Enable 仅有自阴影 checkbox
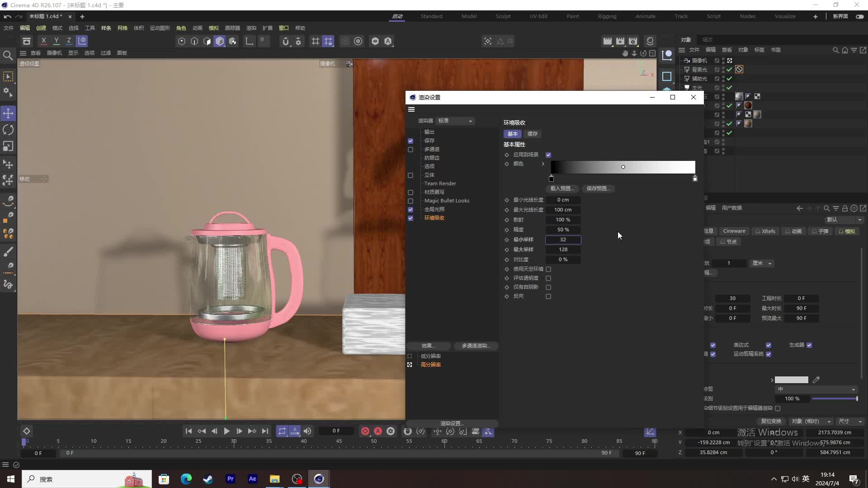The image size is (868, 488). click(x=548, y=287)
